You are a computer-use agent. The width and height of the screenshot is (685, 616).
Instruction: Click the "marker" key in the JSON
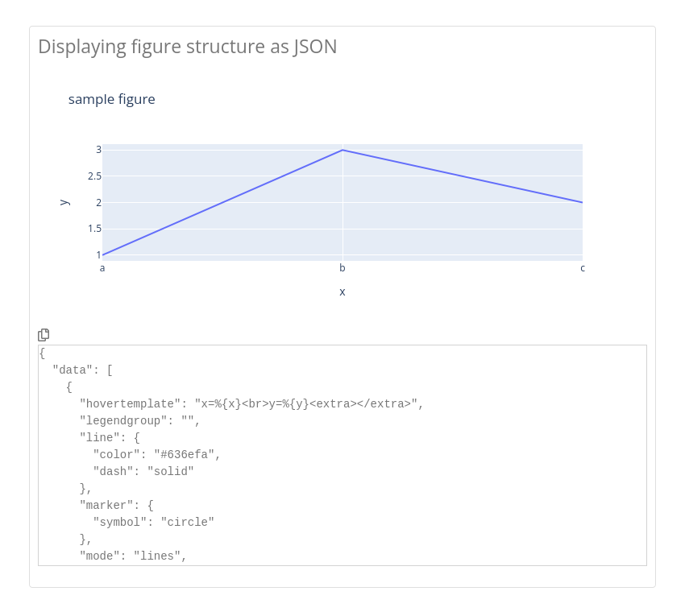[x=103, y=505]
